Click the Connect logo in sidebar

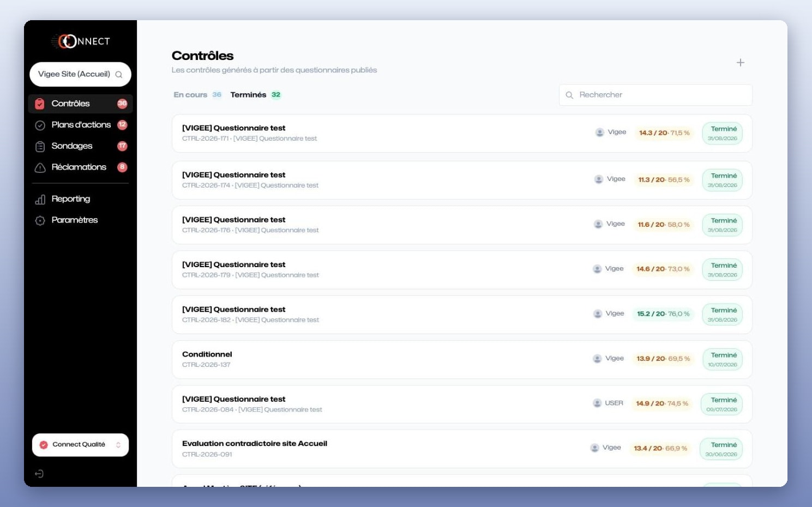click(x=81, y=41)
